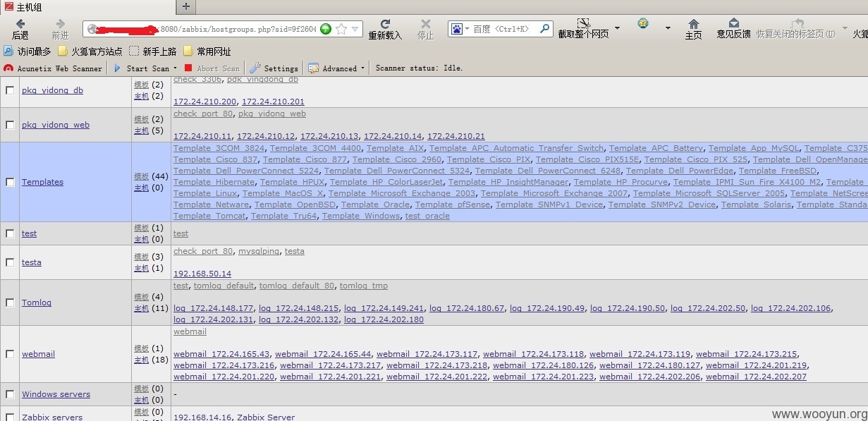Click 主机 link in the webmail row

click(x=141, y=360)
